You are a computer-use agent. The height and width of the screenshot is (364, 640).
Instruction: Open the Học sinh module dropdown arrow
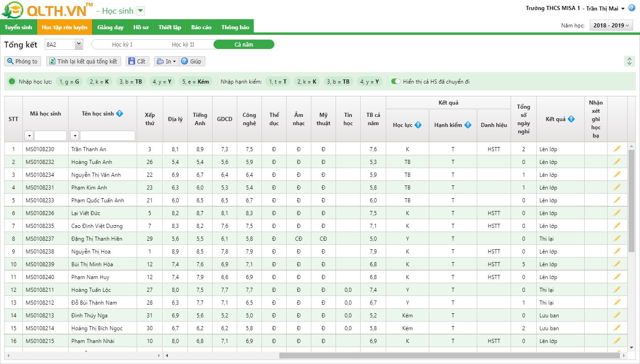tap(140, 11)
